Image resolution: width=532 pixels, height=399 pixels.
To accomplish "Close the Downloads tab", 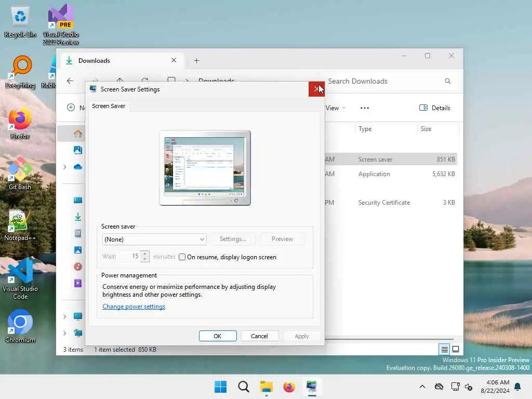I will click(174, 60).
